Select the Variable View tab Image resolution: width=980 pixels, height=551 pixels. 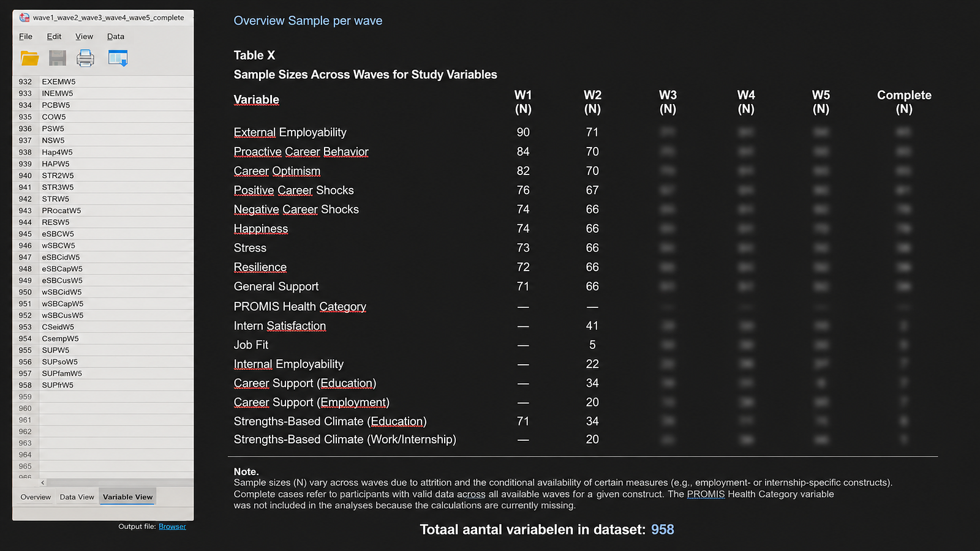[127, 497]
